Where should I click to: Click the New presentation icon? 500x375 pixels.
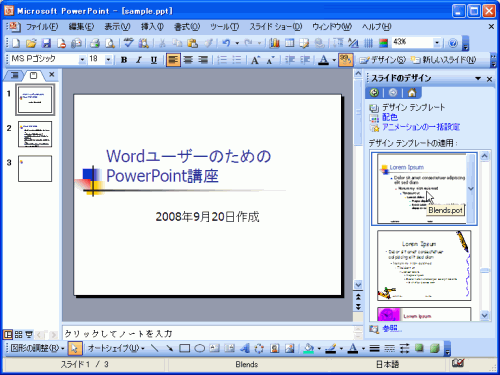(x=16, y=43)
